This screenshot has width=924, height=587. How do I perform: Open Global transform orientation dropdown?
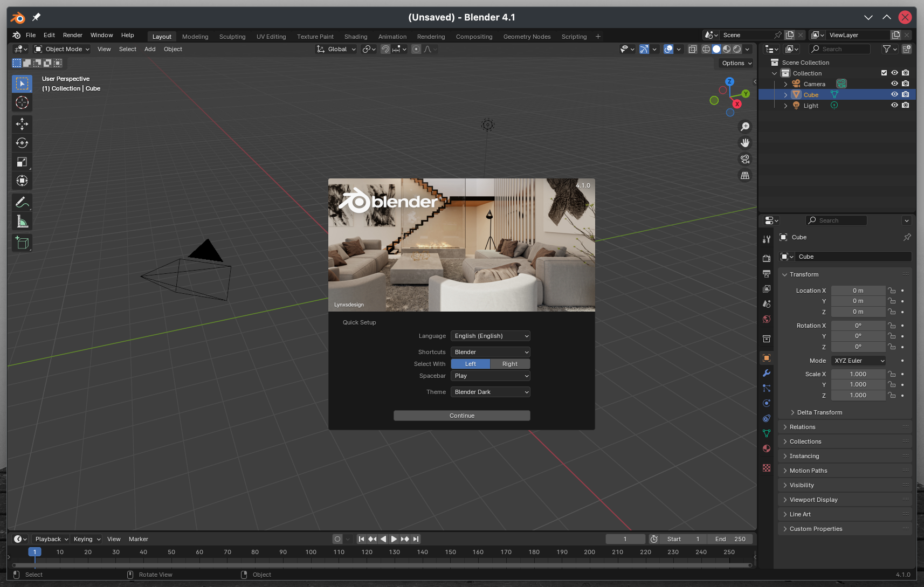[336, 49]
